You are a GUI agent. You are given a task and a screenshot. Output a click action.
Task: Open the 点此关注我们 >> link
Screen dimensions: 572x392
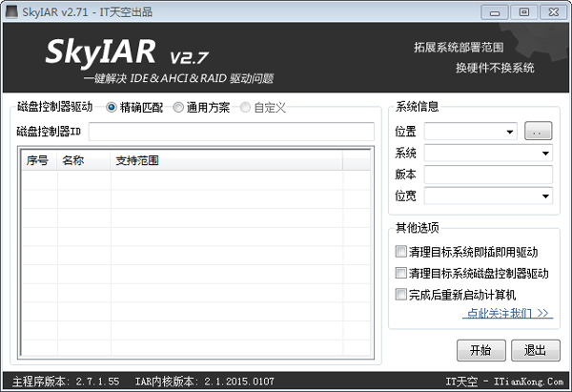pyautogui.click(x=508, y=313)
